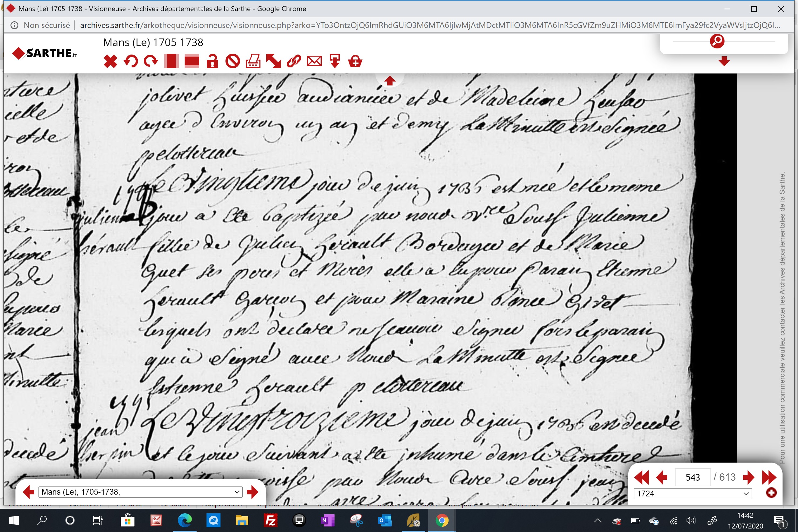Viewport: 798px width, 532px height.
Task: Expand zoom panel with red down arrow
Action: pyautogui.click(x=724, y=62)
